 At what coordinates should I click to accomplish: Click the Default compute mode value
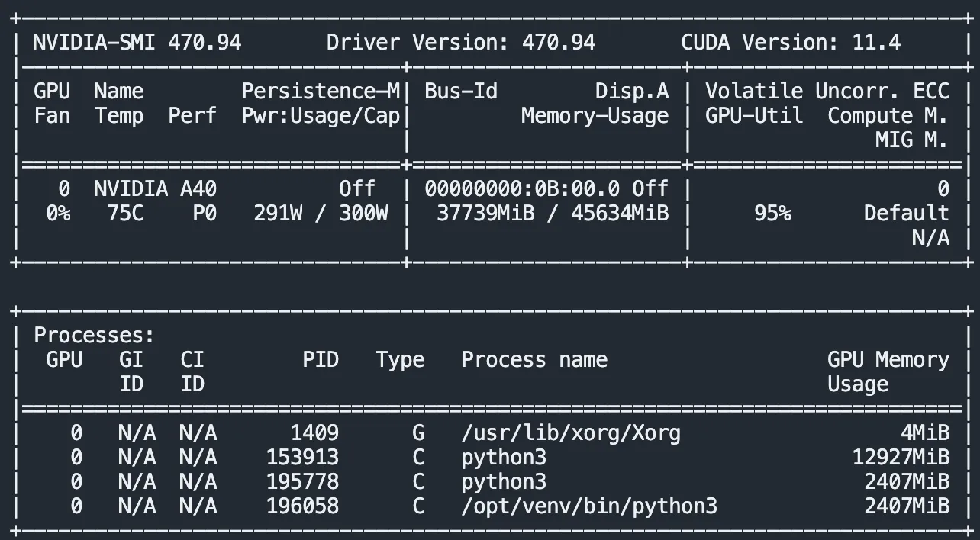click(x=906, y=213)
